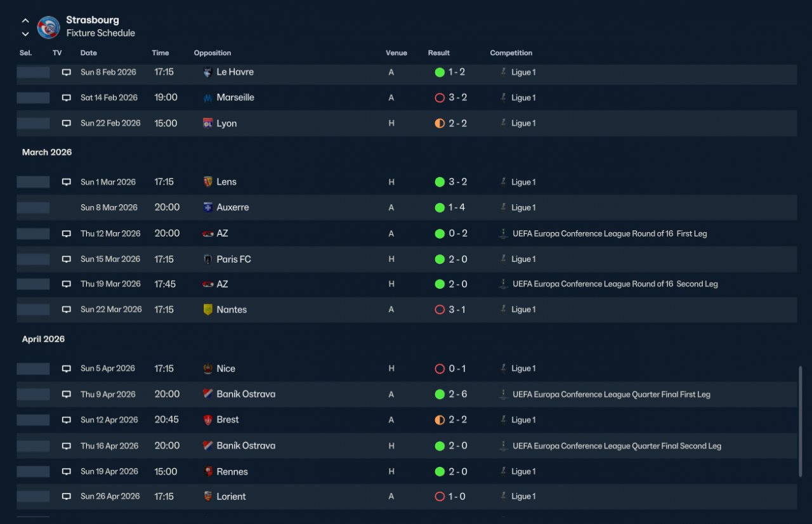
Task: Click the Marseille team badge icon
Action: [x=207, y=98]
